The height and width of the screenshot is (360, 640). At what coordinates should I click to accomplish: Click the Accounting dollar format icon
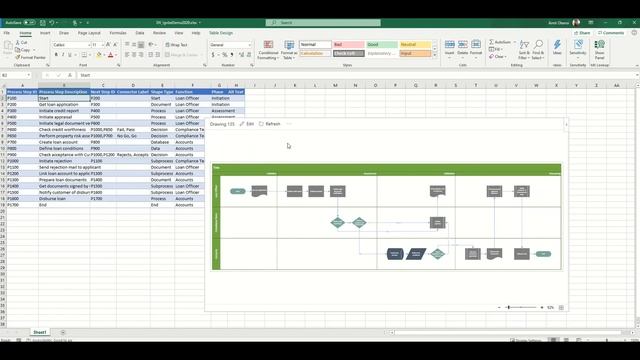213,55
